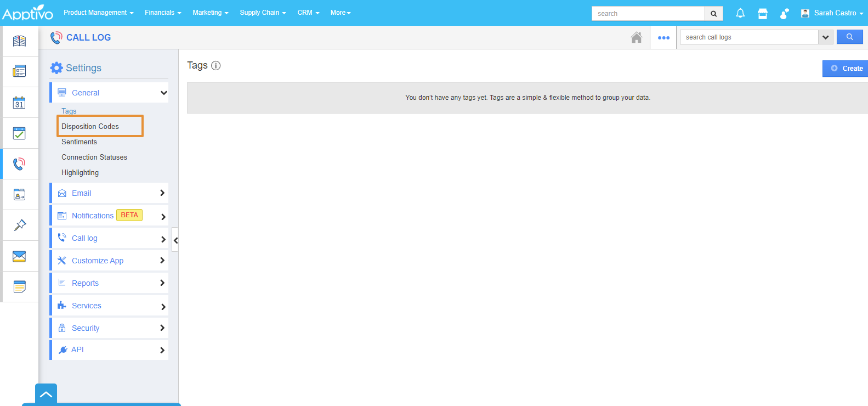The image size is (868, 406).
Task: Click the global search magnifier button
Action: click(x=714, y=14)
